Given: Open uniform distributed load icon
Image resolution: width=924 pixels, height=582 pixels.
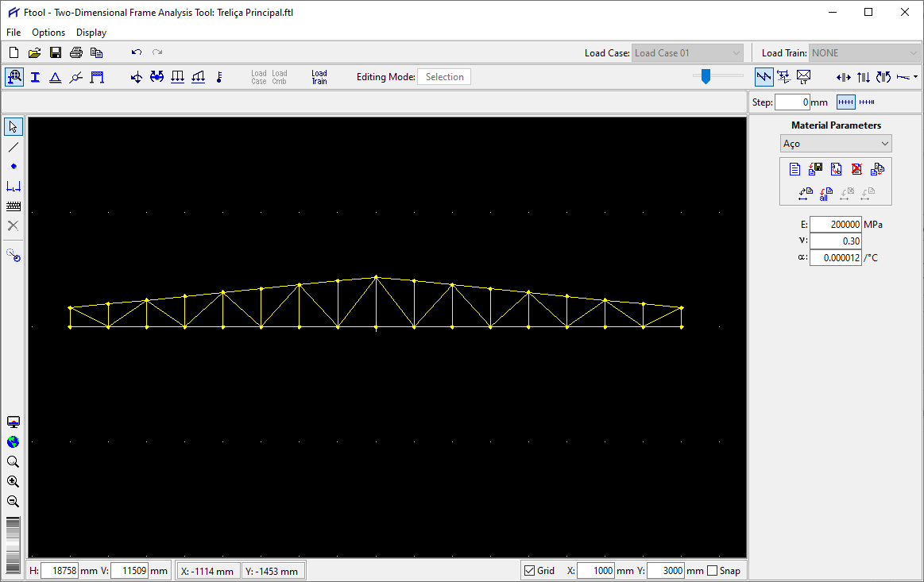Looking at the screenshot, I should [177, 77].
